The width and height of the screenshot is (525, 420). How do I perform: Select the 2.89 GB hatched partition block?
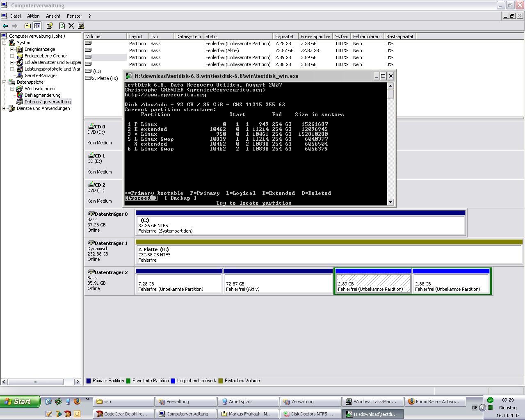[x=373, y=281]
